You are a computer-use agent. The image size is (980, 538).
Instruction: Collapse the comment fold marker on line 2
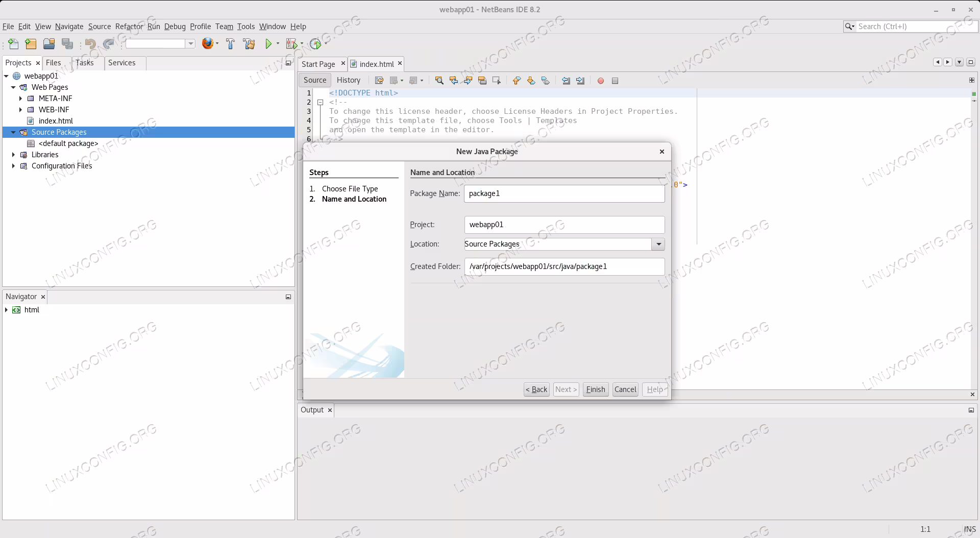click(321, 102)
